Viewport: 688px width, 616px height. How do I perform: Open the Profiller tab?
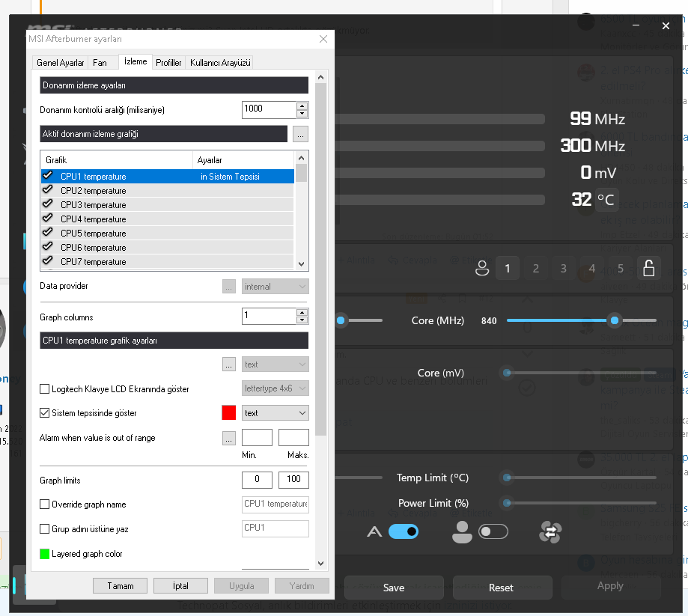pyautogui.click(x=168, y=63)
